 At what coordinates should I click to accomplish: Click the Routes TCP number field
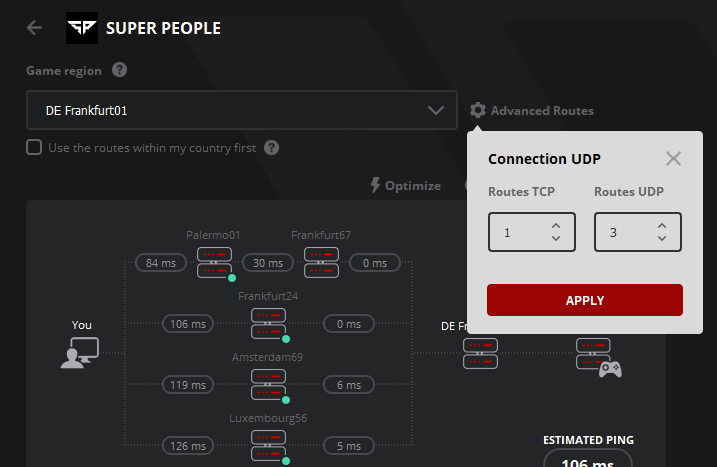click(x=531, y=232)
